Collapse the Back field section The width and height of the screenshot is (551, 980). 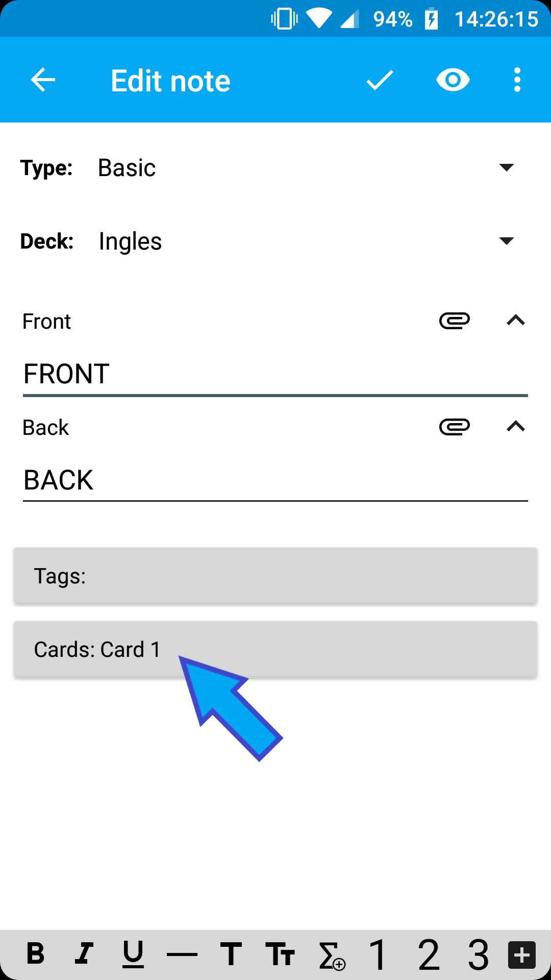516,427
